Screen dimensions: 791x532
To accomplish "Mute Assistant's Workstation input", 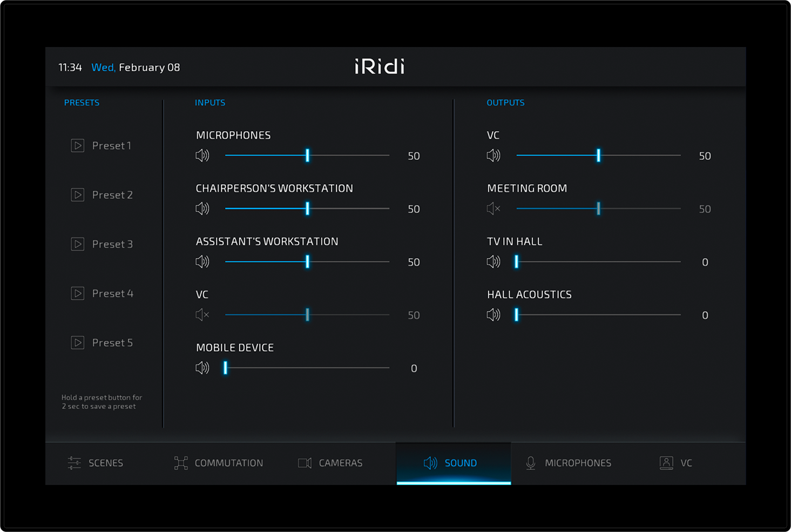I will coord(202,262).
